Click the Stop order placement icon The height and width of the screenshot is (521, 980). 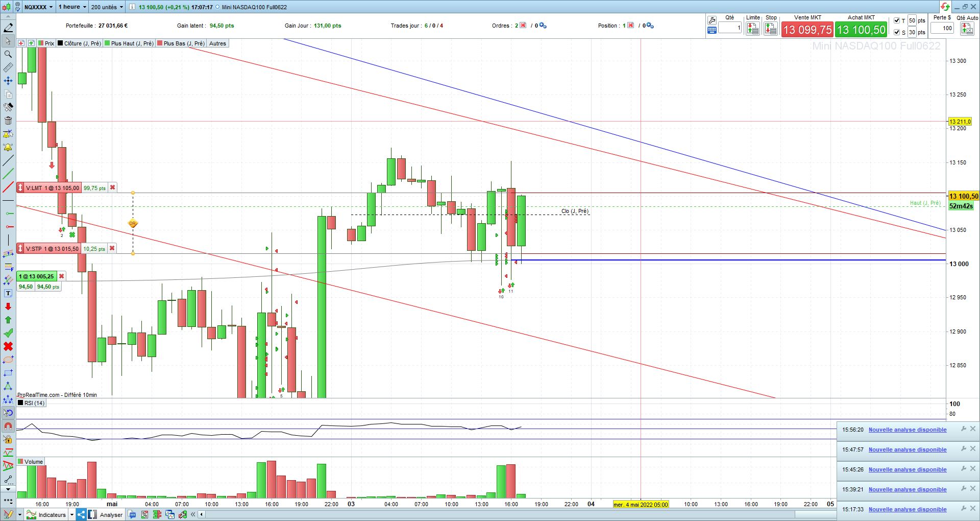(771, 29)
